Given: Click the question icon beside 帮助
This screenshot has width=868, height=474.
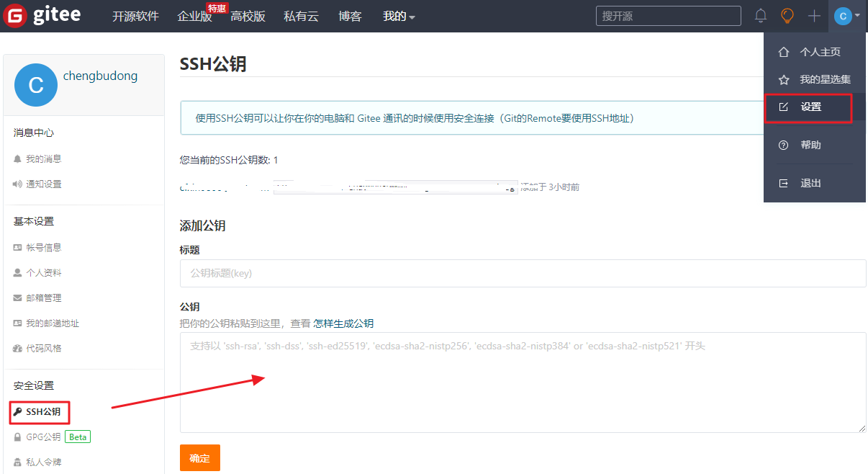Looking at the screenshot, I should click(784, 145).
